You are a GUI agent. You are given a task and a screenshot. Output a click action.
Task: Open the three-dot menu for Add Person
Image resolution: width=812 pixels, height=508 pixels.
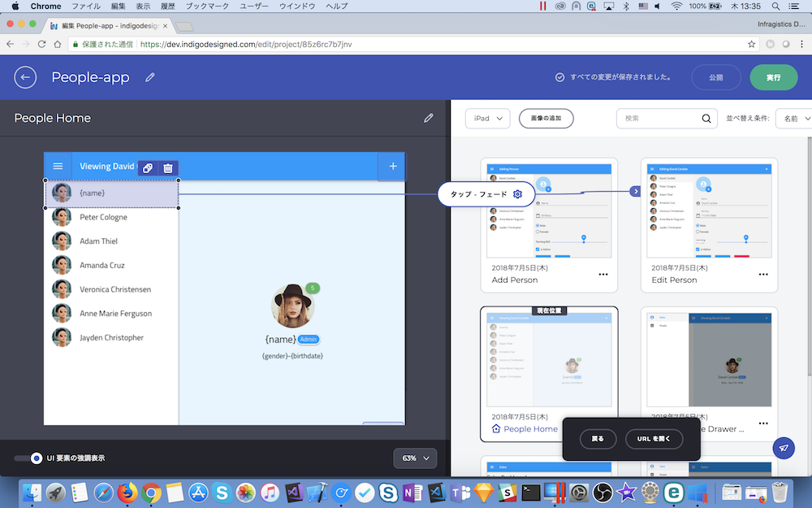(603, 275)
